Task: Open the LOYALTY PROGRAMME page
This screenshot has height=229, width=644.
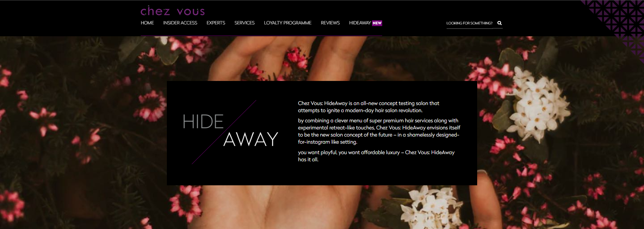Action: click(x=288, y=23)
